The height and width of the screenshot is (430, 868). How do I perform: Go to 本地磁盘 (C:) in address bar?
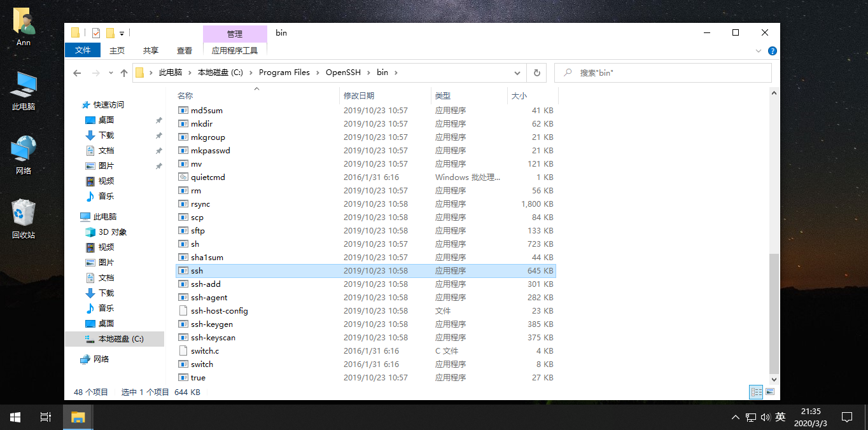point(221,73)
